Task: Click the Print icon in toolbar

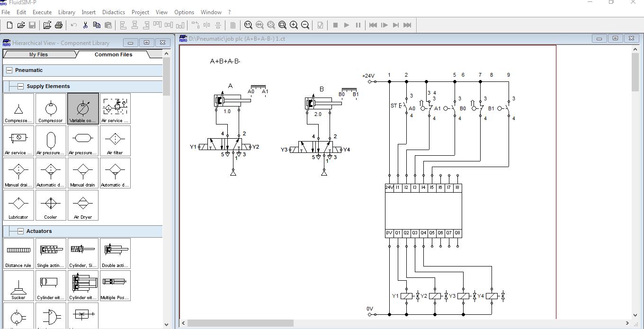Action: pos(59,25)
